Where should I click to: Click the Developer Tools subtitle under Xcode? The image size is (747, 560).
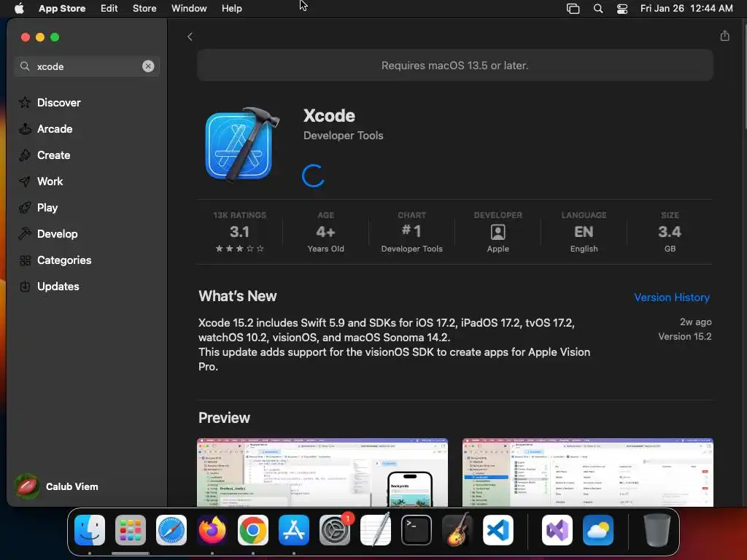tap(343, 136)
